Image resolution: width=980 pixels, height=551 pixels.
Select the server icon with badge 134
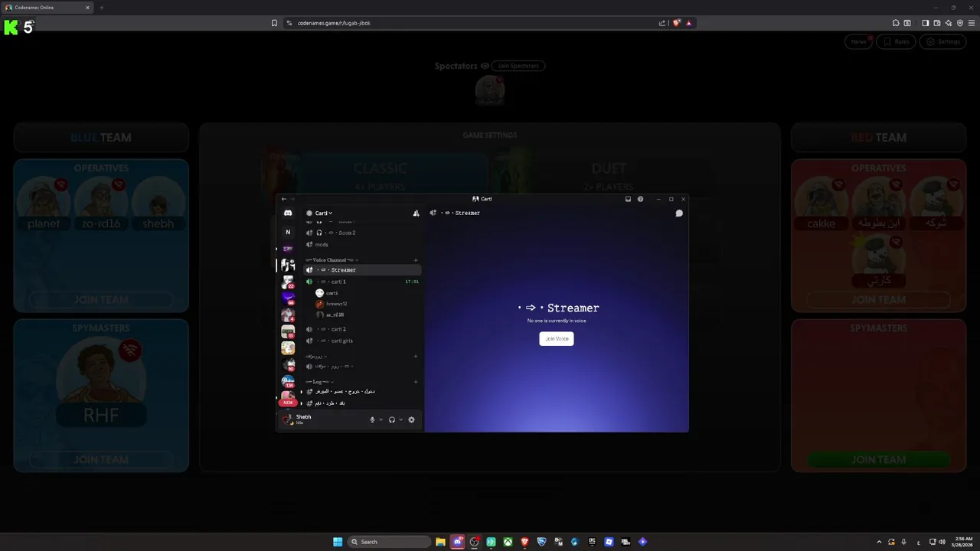point(288,381)
